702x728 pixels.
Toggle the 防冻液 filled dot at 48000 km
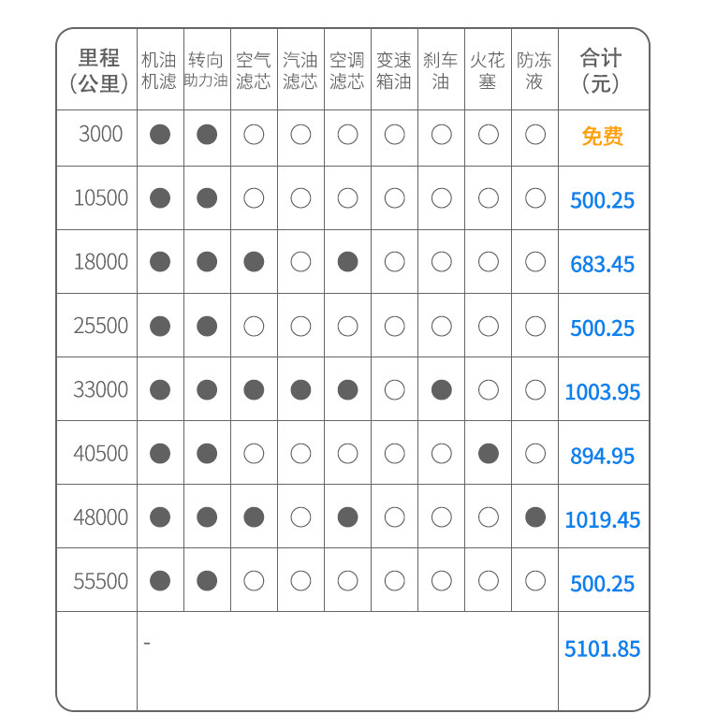pyautogui.click(x=534, y=517)
